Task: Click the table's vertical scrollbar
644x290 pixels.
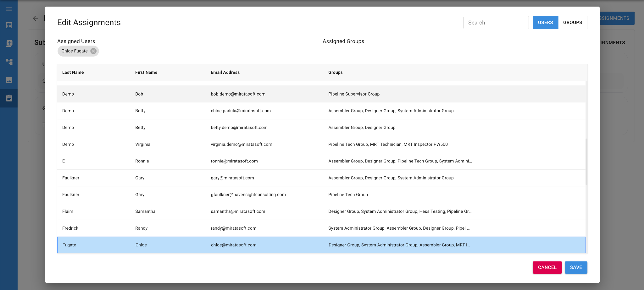Action: tap(586, 162)
